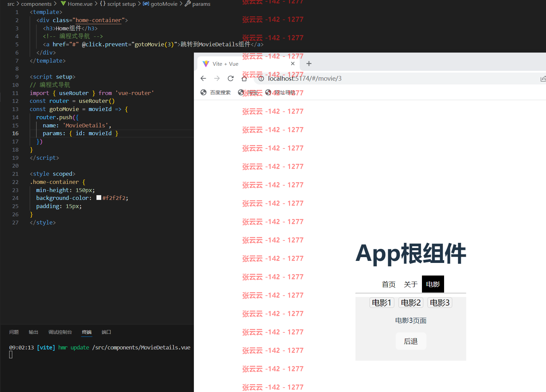Click the share icon in address bar
The width and height of the screenshot is (546, 392).
tap(543, 79)
